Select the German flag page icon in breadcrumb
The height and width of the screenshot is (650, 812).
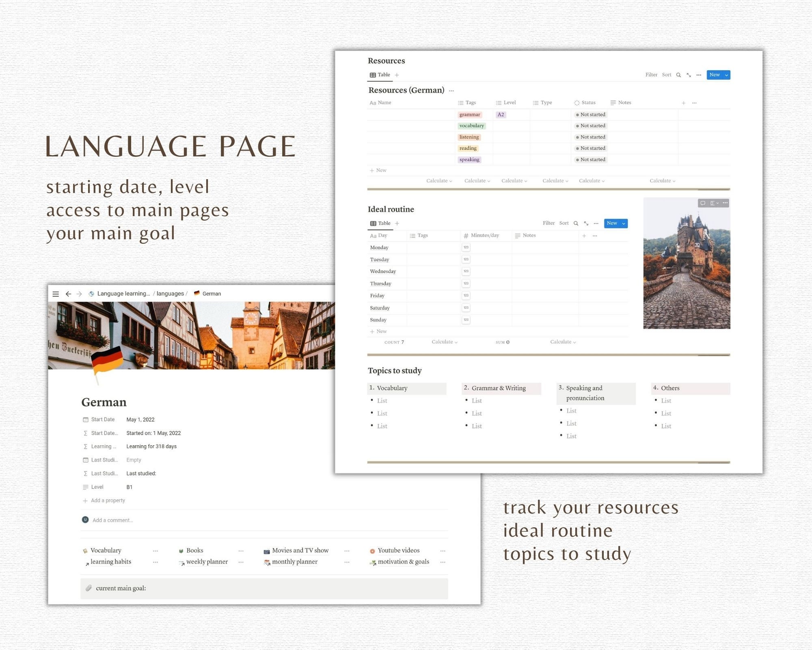(197, 293)
